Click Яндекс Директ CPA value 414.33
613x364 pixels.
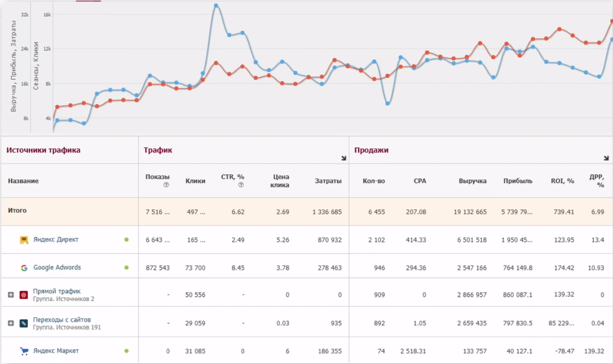tap(416, 240)
